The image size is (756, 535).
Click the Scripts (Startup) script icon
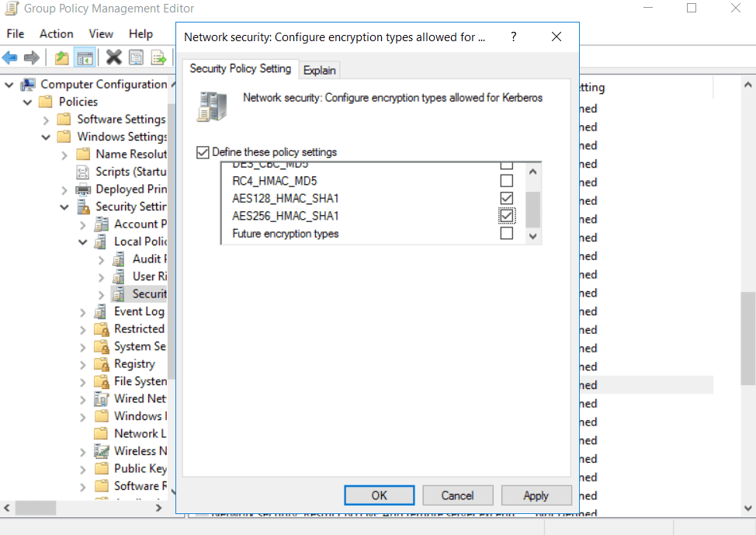(83, 172)
